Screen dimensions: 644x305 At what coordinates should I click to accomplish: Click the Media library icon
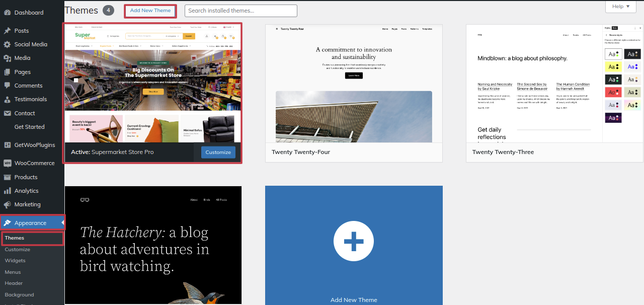[7, 58]
